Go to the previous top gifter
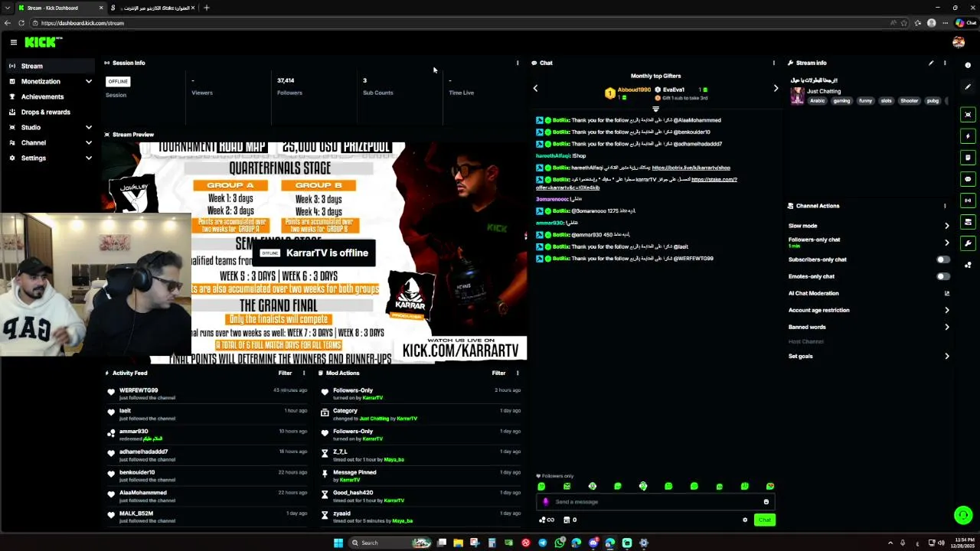980x551 pixels. 535,88
